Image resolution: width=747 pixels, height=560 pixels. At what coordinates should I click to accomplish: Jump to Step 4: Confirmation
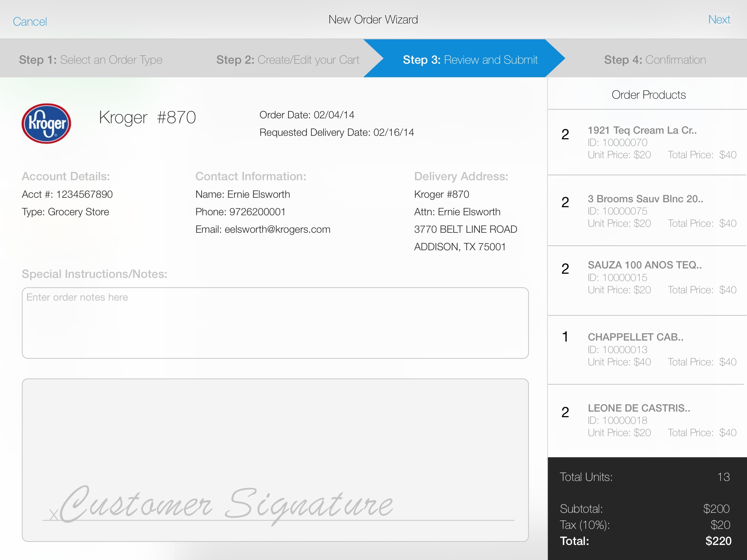point(655,60)
